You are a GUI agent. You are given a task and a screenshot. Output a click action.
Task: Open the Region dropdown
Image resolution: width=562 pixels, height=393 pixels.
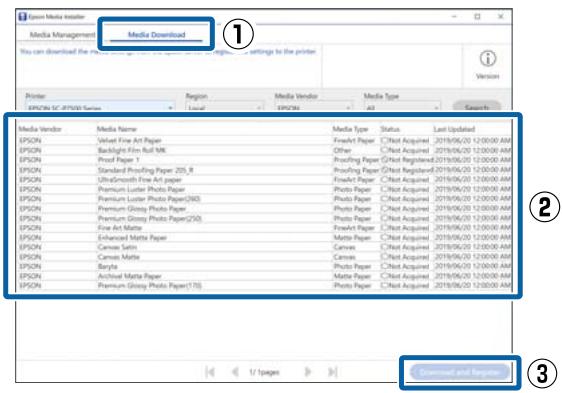[x=225, y=107]
